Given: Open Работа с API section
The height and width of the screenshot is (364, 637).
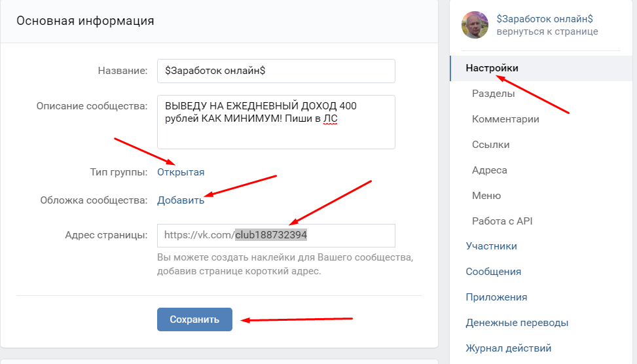Looking at the screenshot, I should [501, 221].
